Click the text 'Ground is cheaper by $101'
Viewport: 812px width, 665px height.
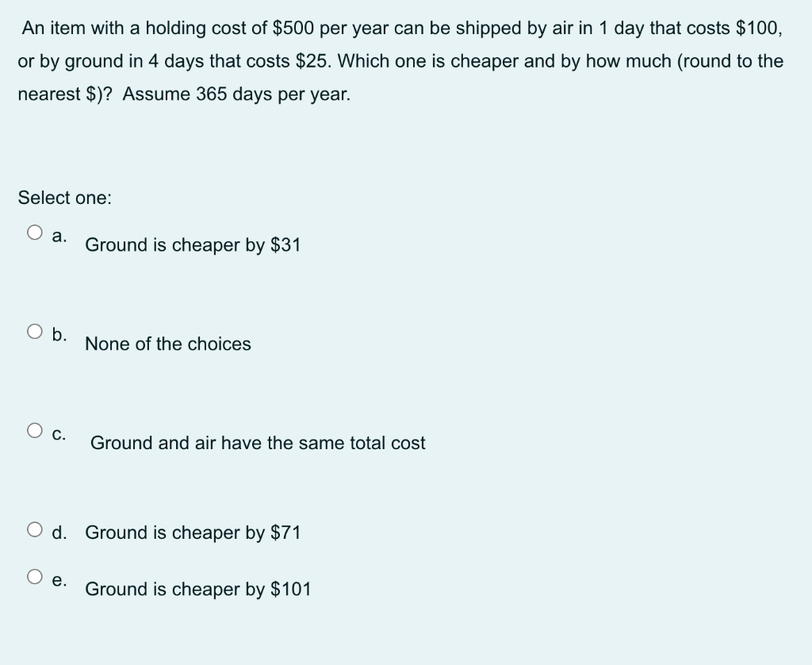(198, 590)
